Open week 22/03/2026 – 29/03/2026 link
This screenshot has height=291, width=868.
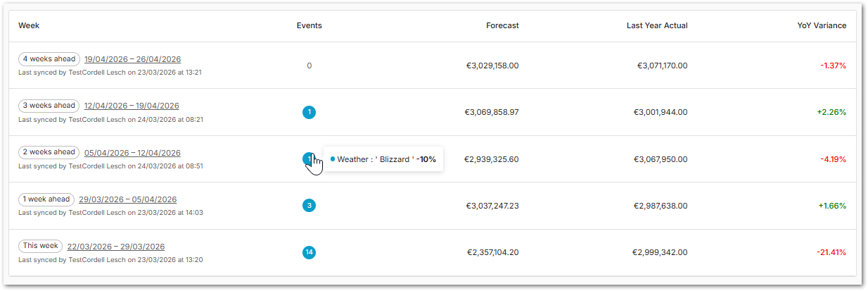click(116, 247)
